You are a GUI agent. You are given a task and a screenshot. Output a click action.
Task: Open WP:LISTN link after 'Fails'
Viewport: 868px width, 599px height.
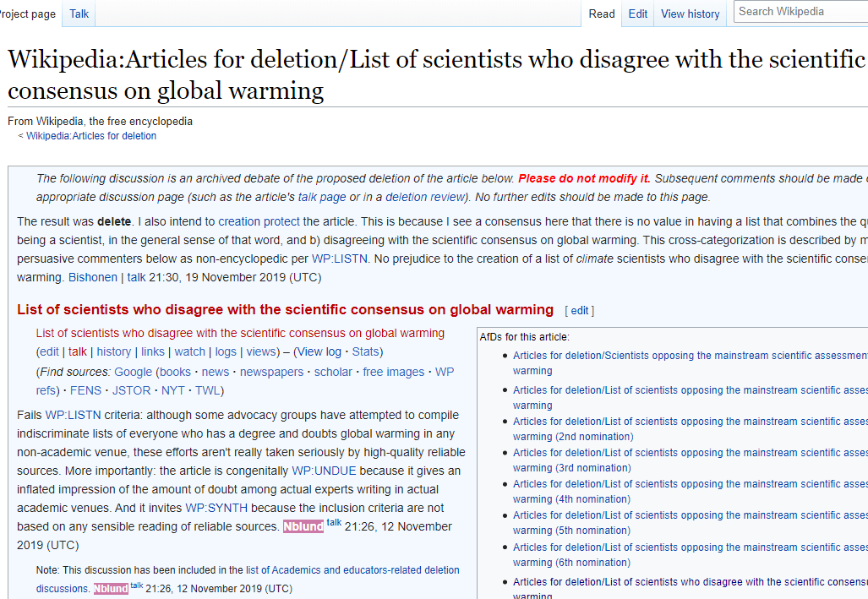(x=73, y=415)
